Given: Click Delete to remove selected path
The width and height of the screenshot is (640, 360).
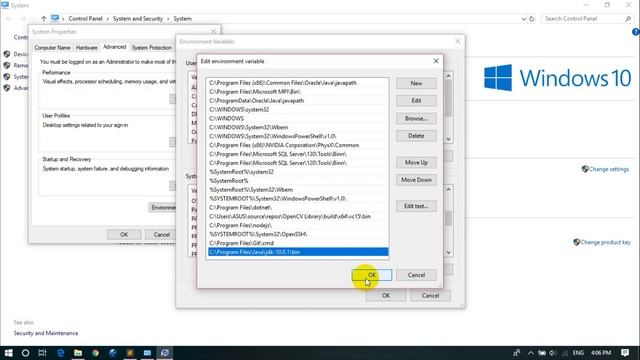Looking at the screenshot, I should (x=416, y=136).
